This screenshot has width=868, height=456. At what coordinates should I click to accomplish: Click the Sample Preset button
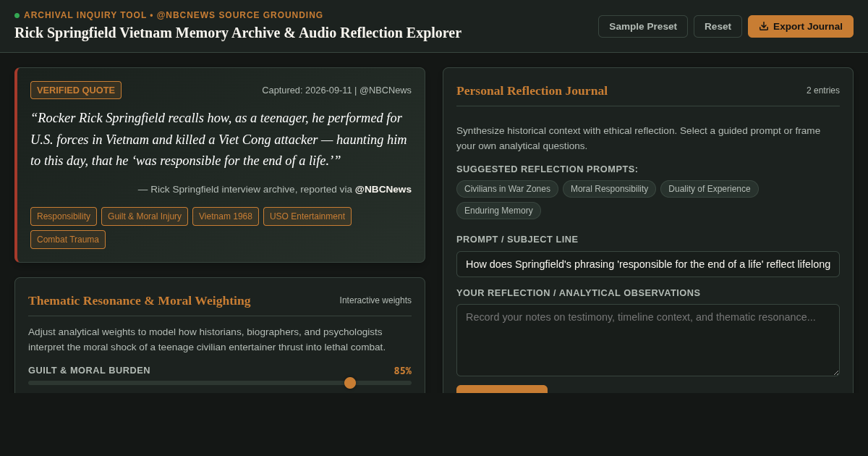[x=643, y=26]
